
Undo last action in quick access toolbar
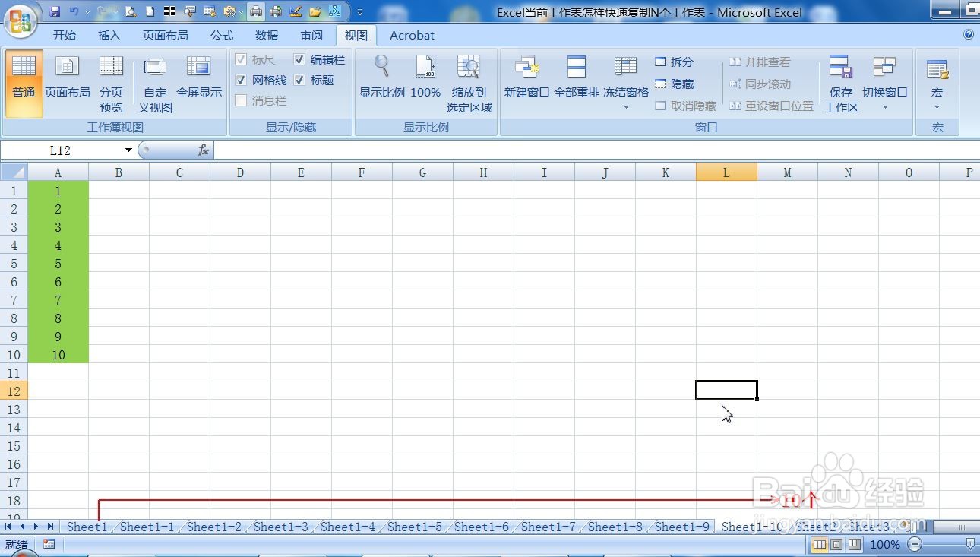[74, 11]
